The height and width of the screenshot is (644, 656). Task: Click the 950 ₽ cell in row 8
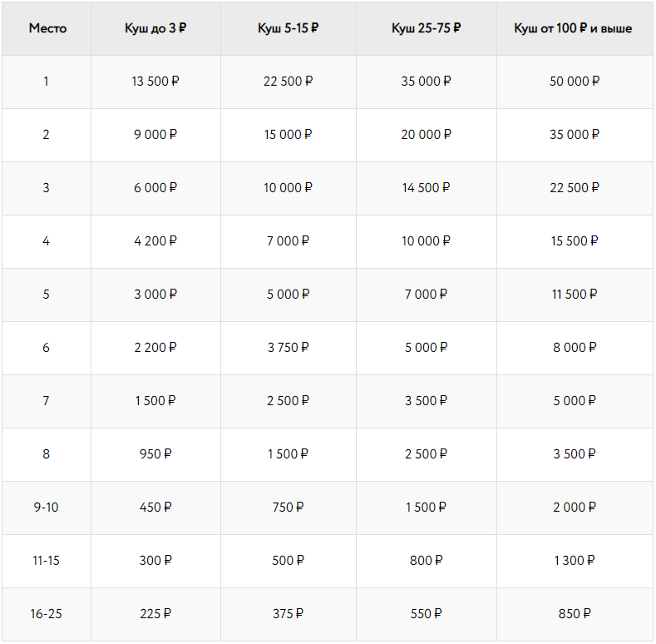click(155, 454)
